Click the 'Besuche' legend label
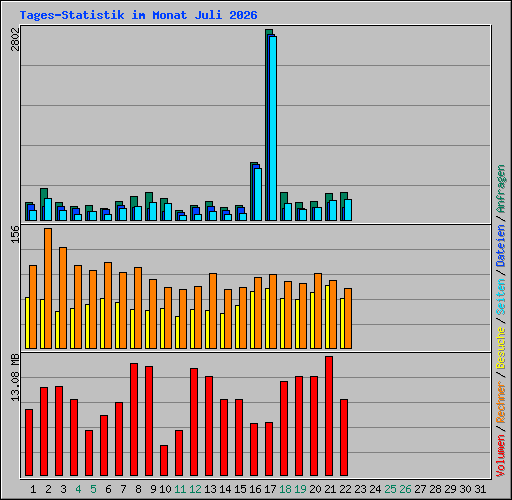Screen dimensions: 512x500 500,347
